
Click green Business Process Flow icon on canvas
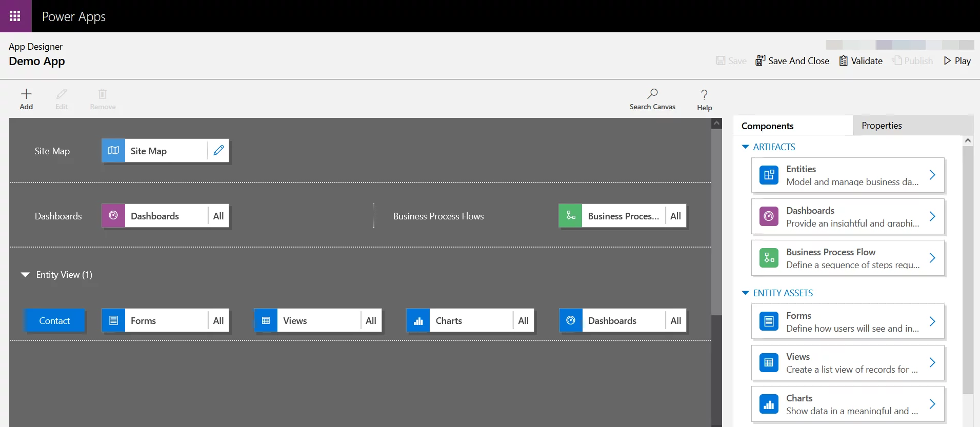[x=570, y=216]
